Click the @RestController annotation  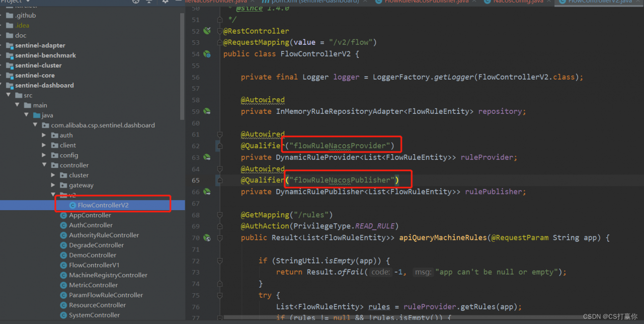pos(256,31)
